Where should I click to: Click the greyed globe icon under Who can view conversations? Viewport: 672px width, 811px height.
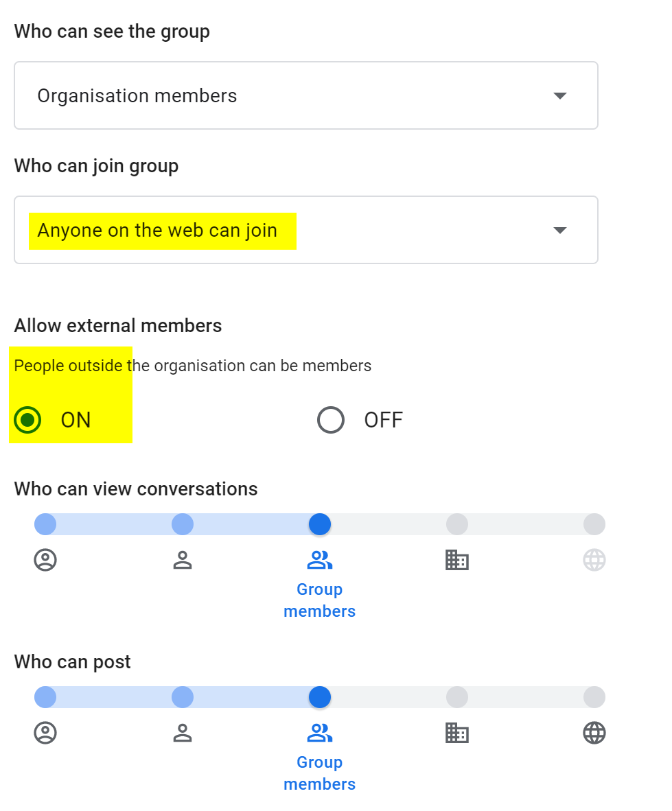(594, 561)
